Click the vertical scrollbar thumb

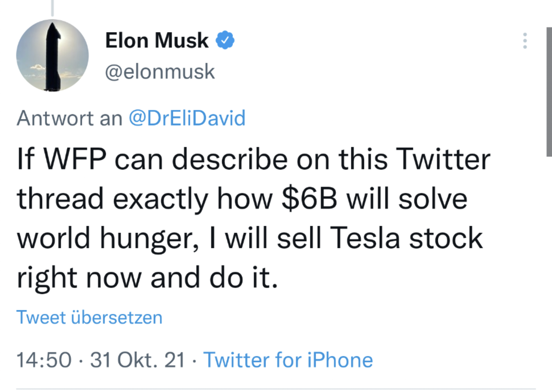(x=549, y=92)
